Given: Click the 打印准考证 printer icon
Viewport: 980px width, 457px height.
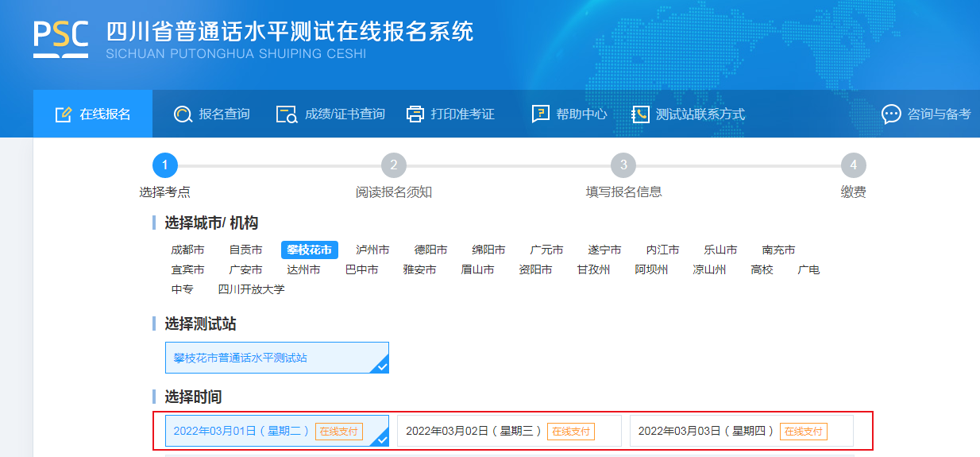Looking at the screenshot, I should (415, 114).
